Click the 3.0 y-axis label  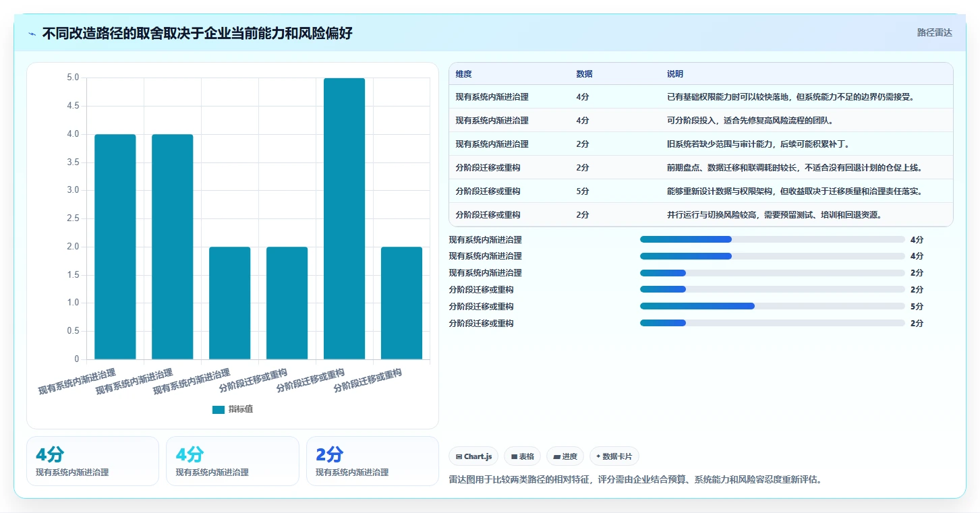(x=73, y=190)
